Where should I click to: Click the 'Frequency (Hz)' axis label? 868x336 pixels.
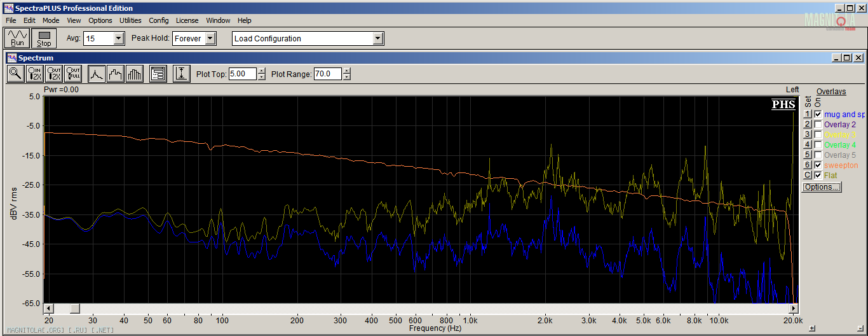pos(435,328)
